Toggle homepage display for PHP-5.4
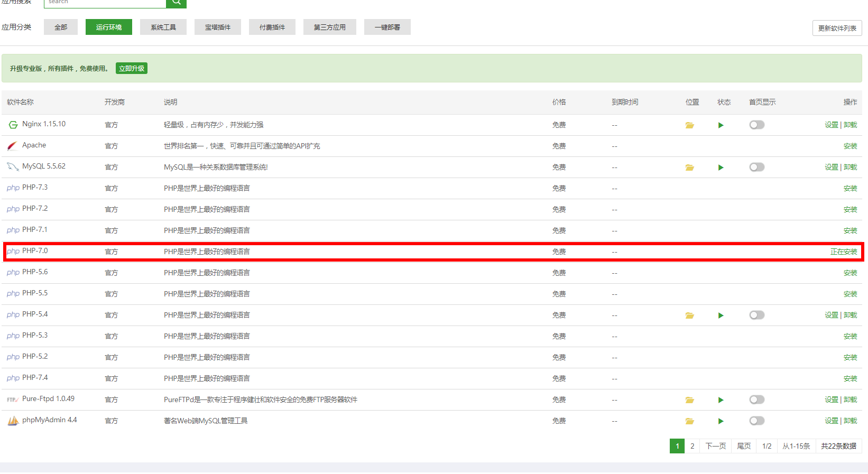Viewport: 868px width, 474px height. 757,315
